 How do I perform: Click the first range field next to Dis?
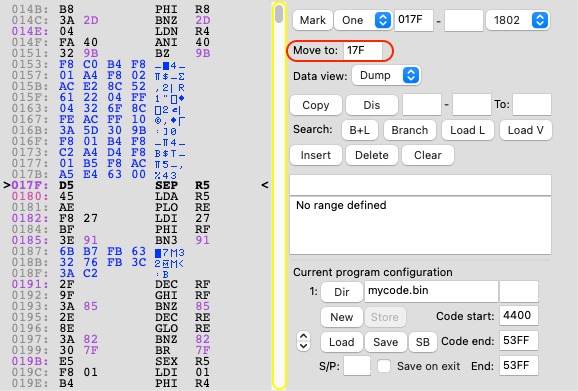tap(422, 105)
